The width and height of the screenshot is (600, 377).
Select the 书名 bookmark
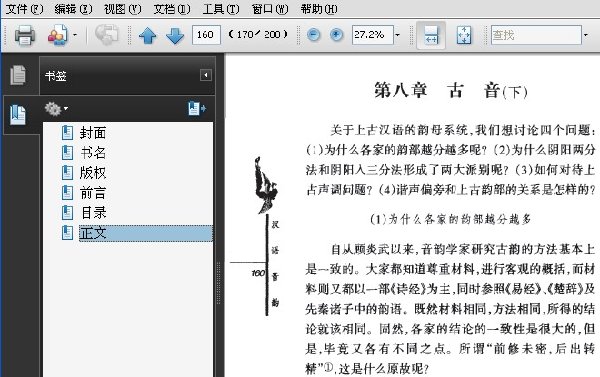tap(93, 153)
